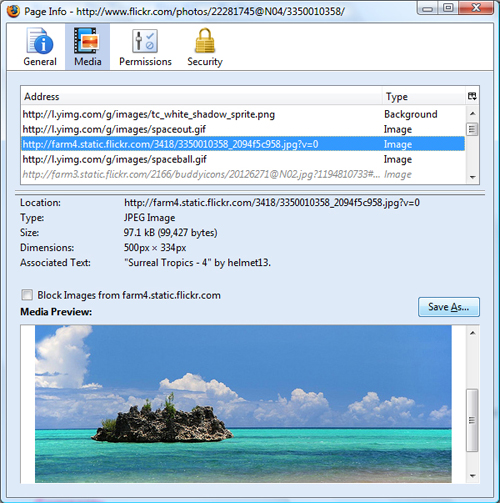Open the Permissions sliders icon
Screen dimensions: 500x503
pyautogui.click(x=145, y=41)
